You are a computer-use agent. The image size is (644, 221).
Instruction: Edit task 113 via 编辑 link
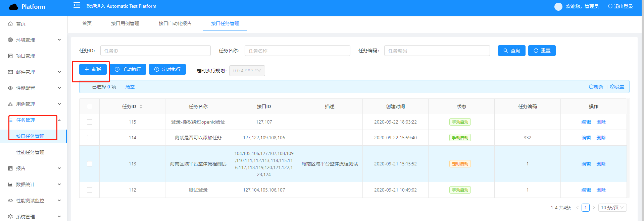[586, 164]
